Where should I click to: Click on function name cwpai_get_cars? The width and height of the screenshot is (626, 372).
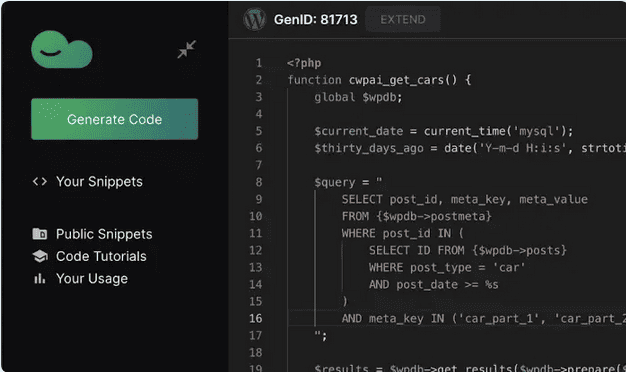[x=396, y=80]
